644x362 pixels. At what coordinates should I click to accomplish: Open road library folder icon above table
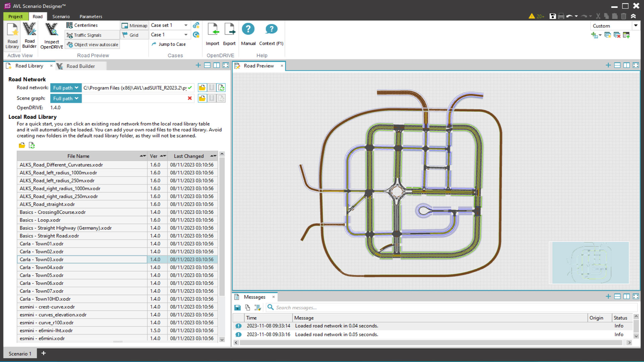[x=22, y=145]
